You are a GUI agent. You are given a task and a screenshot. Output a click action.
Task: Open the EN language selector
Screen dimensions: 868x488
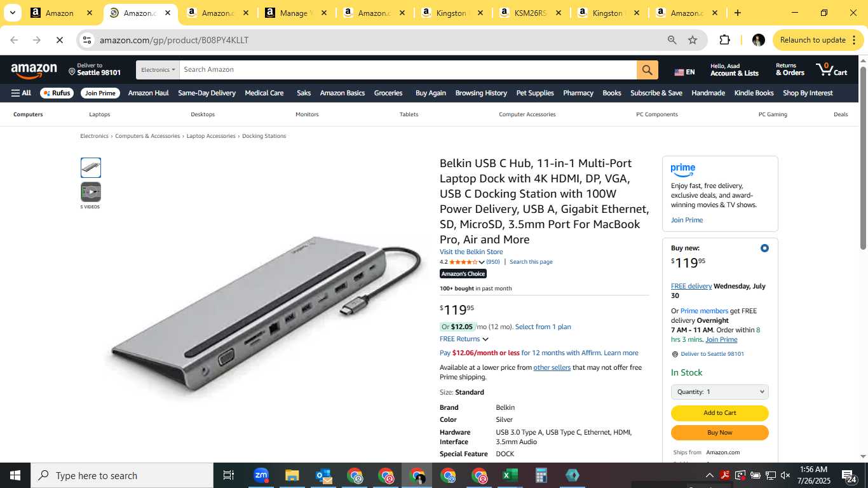[684, 72]
